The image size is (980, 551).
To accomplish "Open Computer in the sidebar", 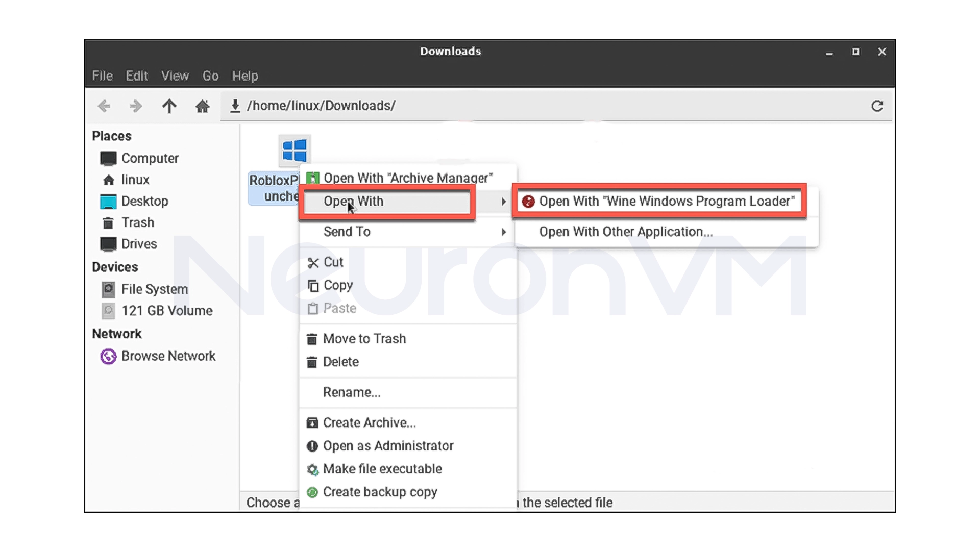I will point(150,158).
